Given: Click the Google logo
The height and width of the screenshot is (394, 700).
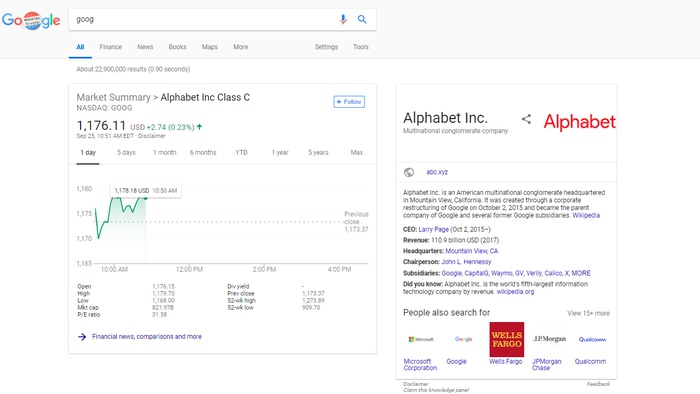Looking at the screenshot, I should (x=31, y=20).
